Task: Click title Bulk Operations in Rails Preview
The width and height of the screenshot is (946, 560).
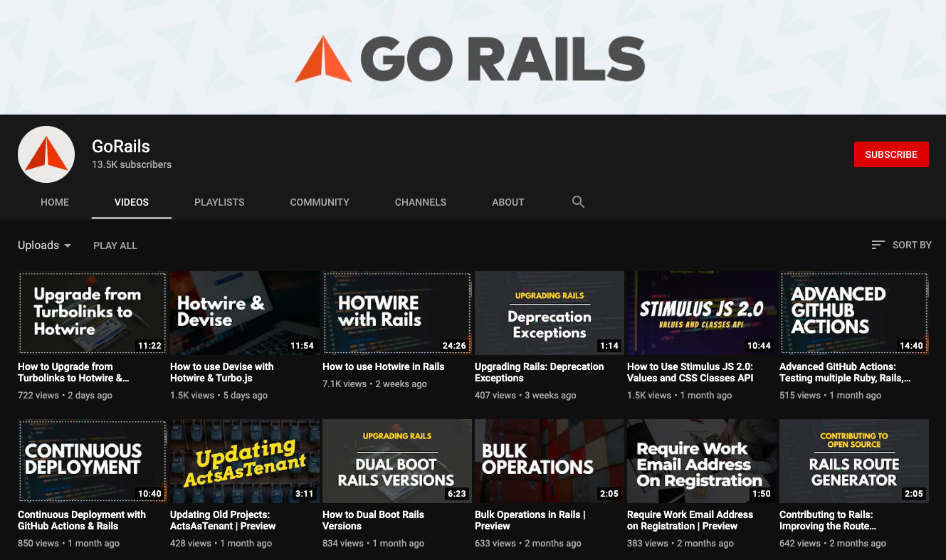Action: tap(530, 520)
